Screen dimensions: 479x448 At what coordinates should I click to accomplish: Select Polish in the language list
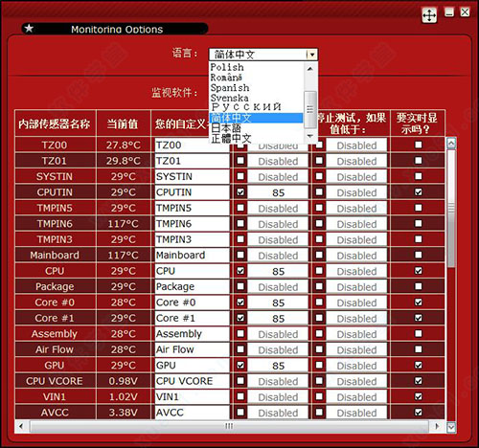coord(227,67)
